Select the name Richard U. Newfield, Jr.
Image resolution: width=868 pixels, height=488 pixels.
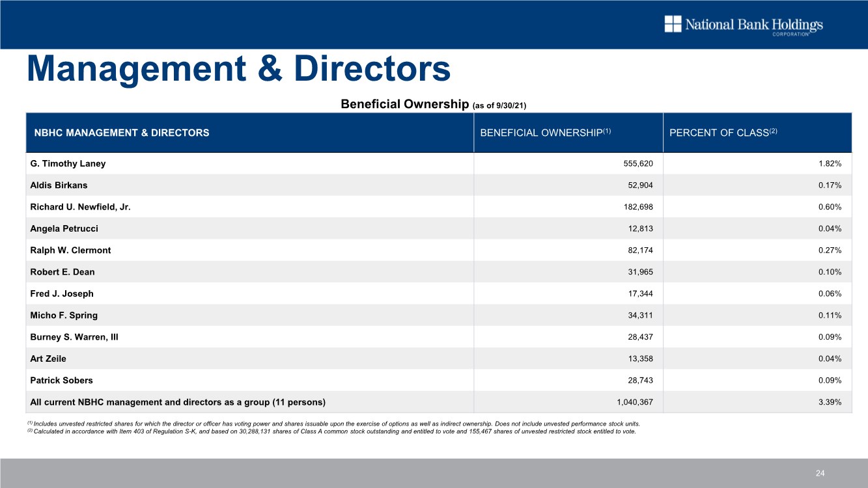tap(80, 207)
